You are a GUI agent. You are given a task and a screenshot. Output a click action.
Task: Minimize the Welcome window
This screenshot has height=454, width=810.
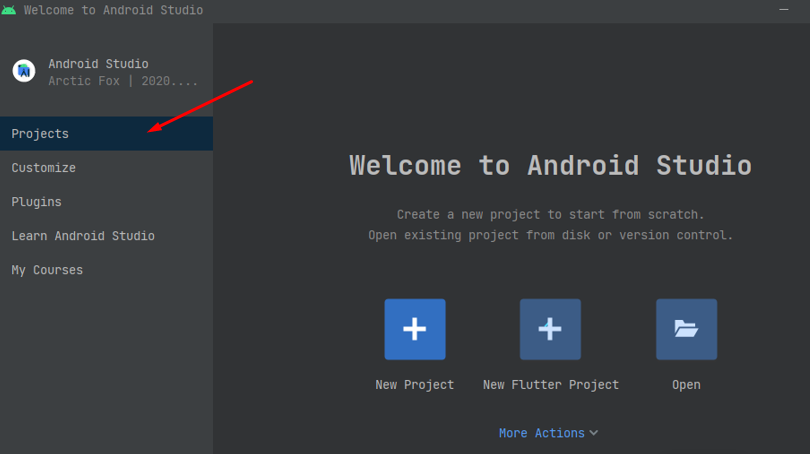point(784,10)
